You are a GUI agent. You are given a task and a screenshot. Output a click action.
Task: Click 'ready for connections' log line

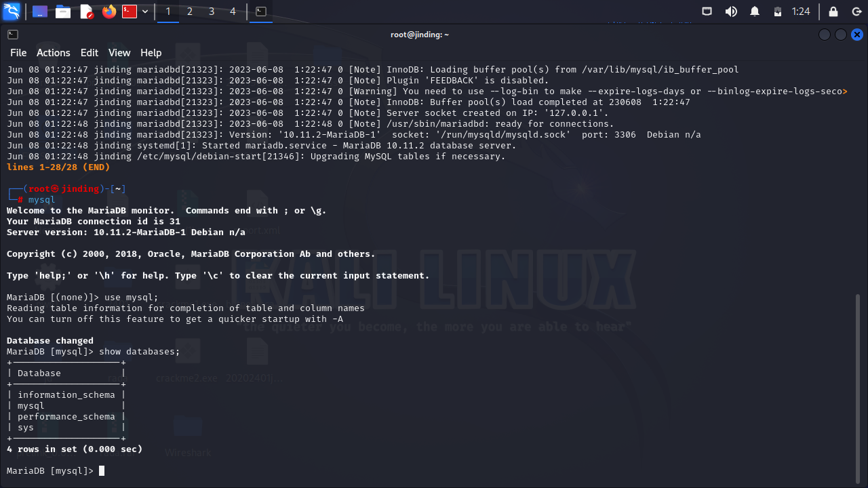pos(311,123)
